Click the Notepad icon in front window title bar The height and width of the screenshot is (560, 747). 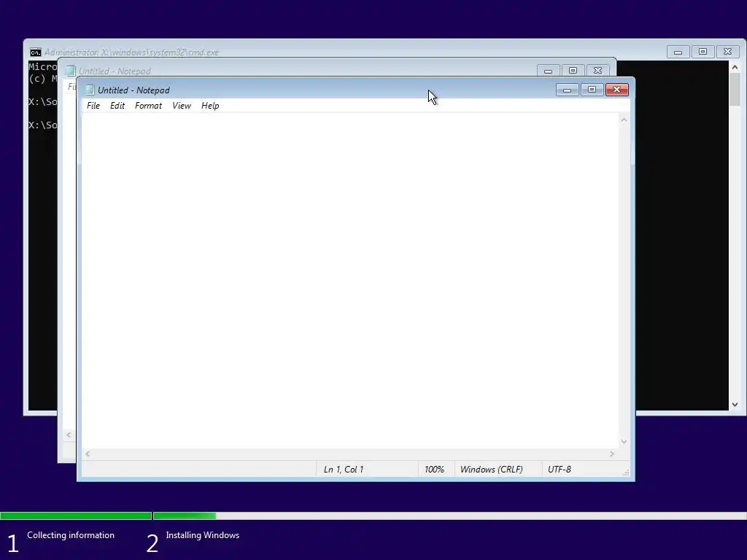coord(90,90)
